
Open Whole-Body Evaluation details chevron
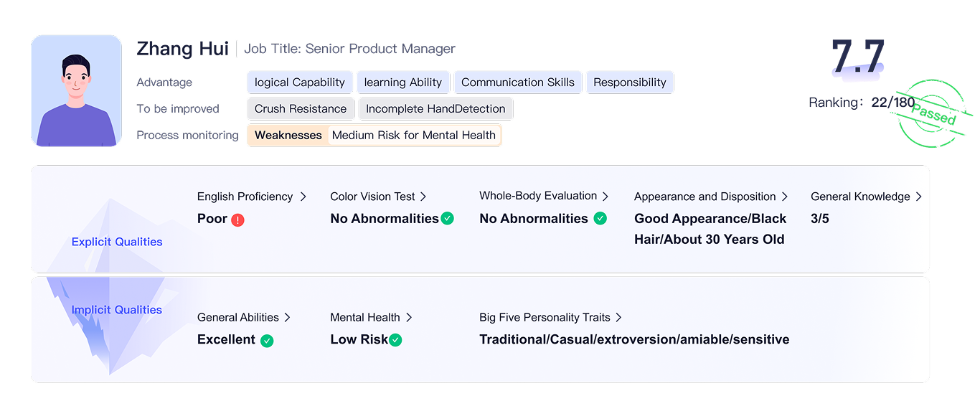pos(606,196)
